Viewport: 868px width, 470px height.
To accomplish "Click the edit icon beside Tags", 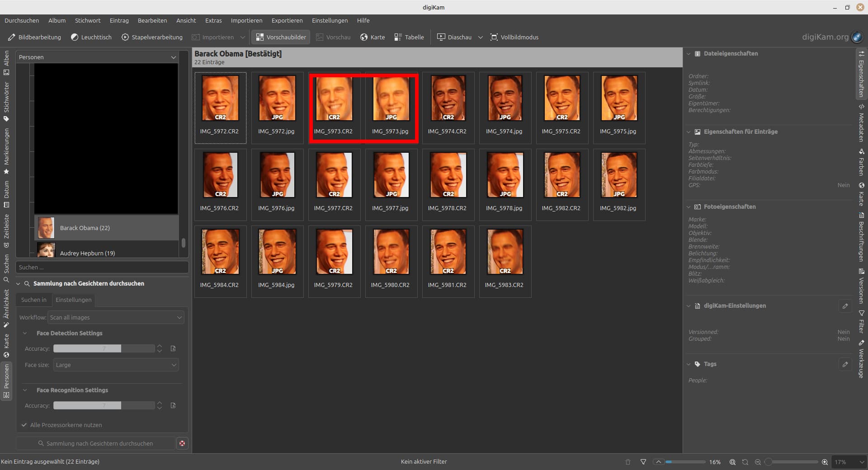I will (845, 364).
